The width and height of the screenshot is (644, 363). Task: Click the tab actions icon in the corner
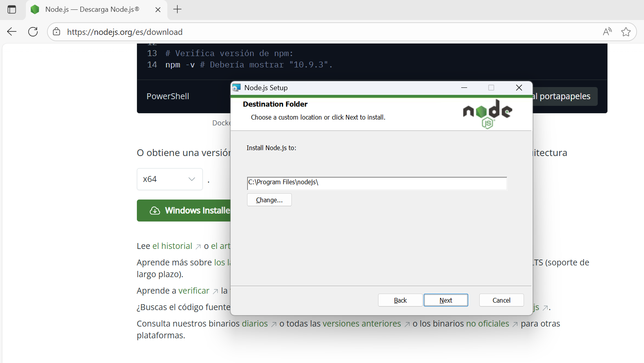pos(12,9)
